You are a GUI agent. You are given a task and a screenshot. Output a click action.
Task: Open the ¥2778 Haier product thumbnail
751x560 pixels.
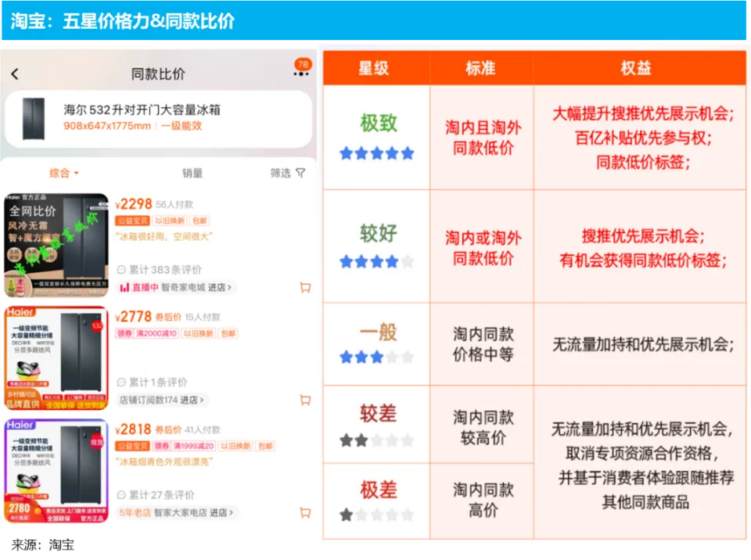click(56, 358)
